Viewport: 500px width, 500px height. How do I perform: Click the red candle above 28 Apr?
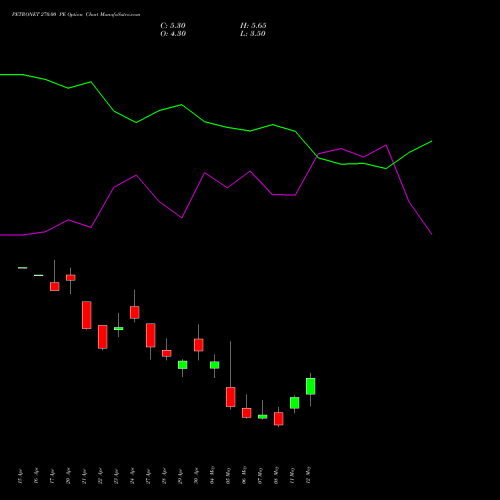[167, 353]
